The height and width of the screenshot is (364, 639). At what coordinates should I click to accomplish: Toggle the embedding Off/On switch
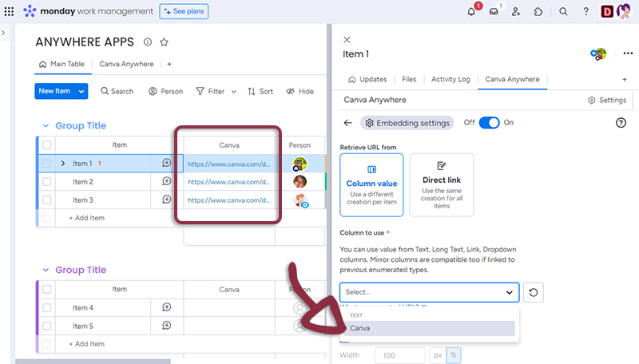(489, 122)
